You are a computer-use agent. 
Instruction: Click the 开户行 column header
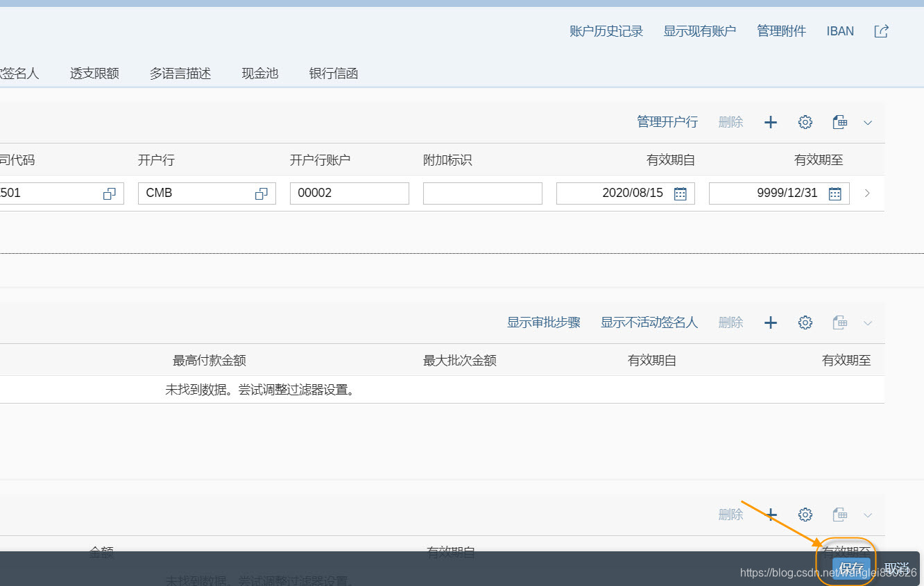[156, 160]
